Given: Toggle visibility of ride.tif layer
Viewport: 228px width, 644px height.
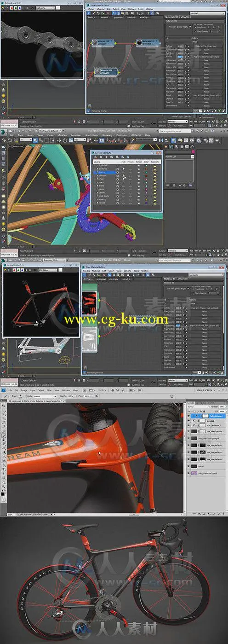Looking at the screenshot, I should coord(188,465).
